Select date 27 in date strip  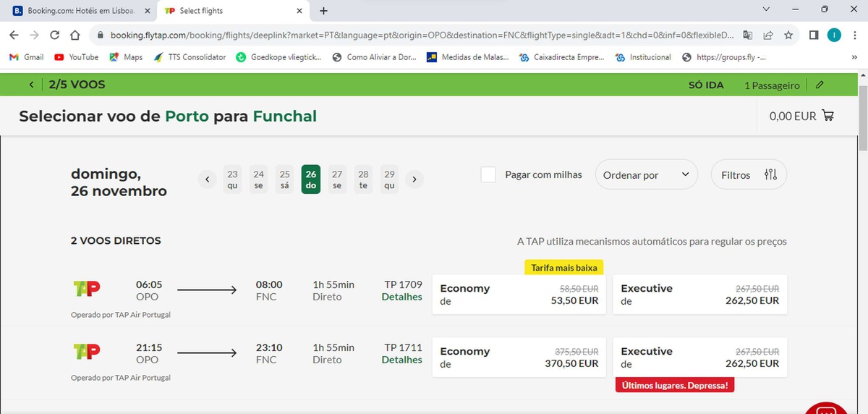[x=337, y=179]
